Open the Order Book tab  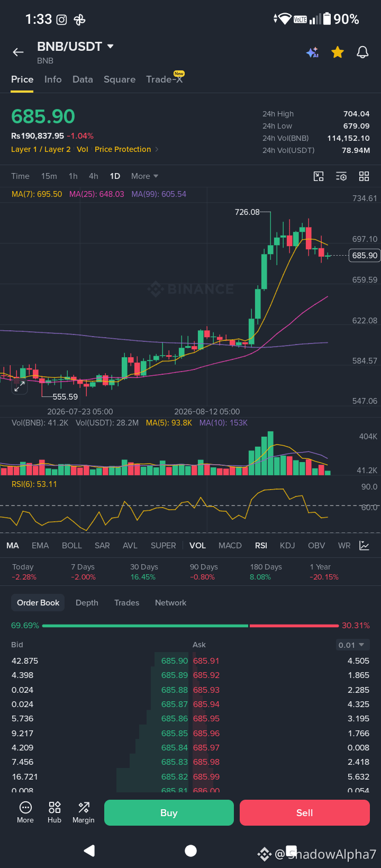(x=38, y=603)
